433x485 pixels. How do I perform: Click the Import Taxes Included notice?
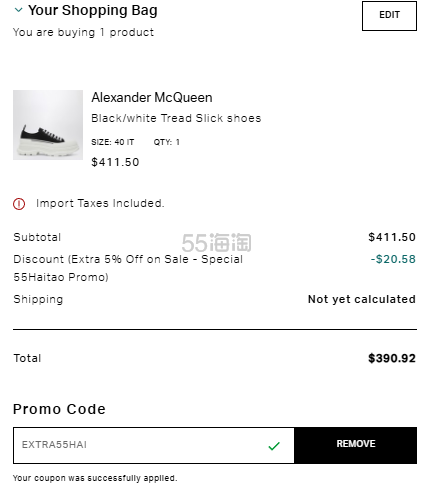(x=100, y=203)
